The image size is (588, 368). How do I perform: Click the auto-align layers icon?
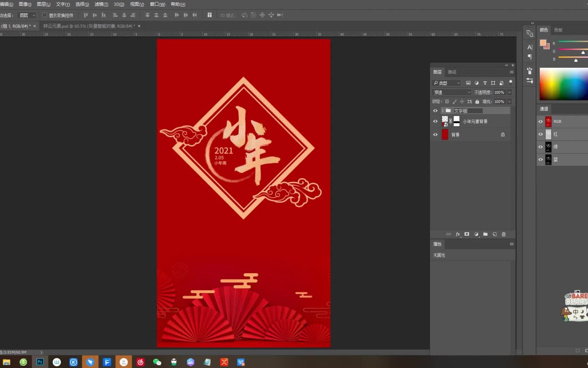[x=210, y=15]
